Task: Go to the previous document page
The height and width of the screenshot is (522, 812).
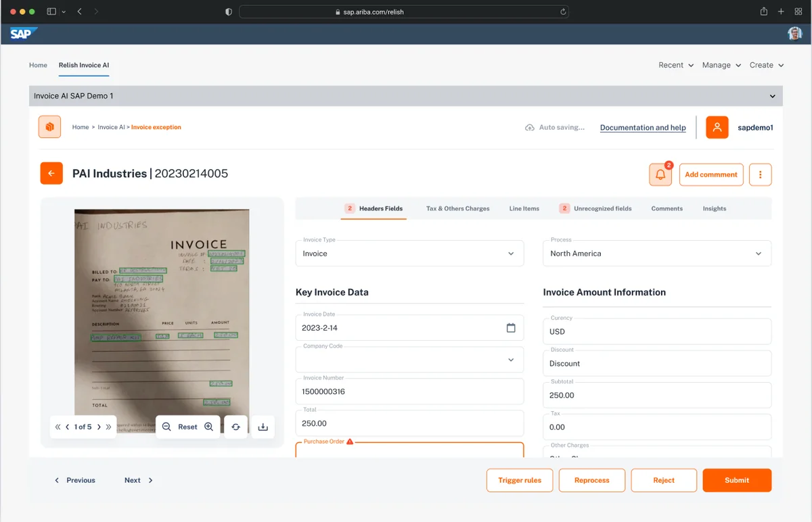Action: pyautogui.click(x=67, y=427)
